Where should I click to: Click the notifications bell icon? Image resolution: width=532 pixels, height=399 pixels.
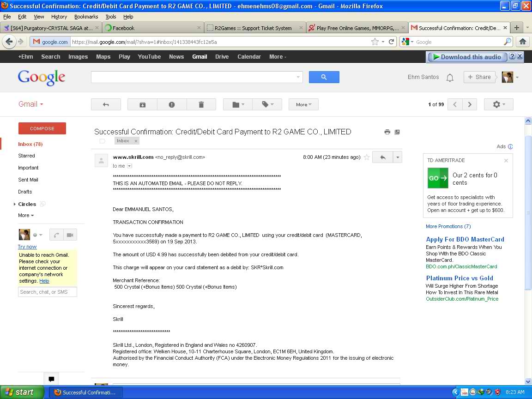450,78
